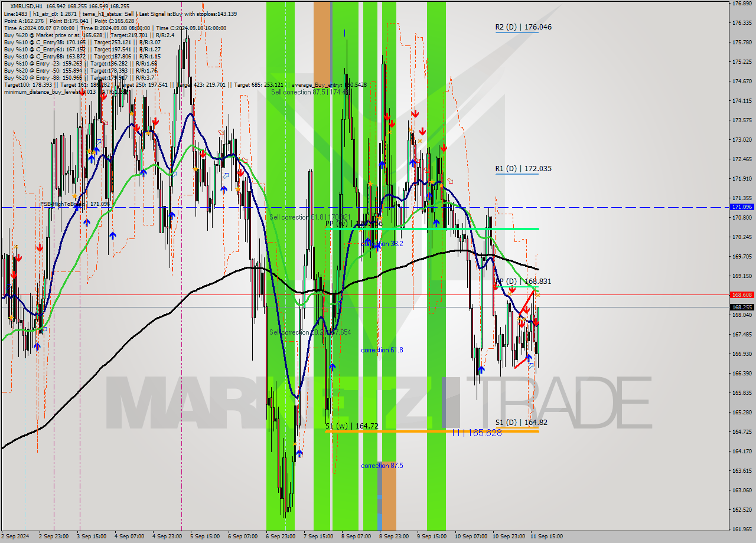Click the 174.115 price axis value
This screenshot has width=756, height=543.
pos(741,101)
